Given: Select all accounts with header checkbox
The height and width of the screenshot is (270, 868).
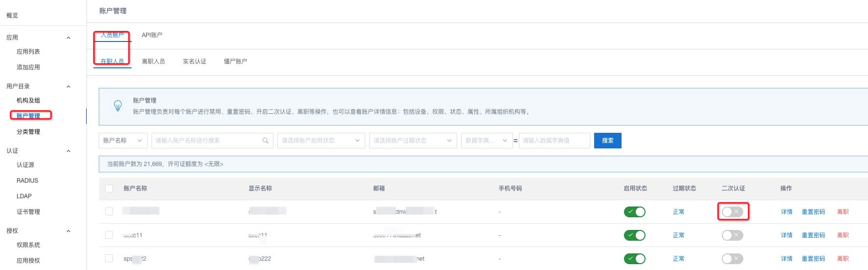Looking at the screenshot, I should [109, 188].
